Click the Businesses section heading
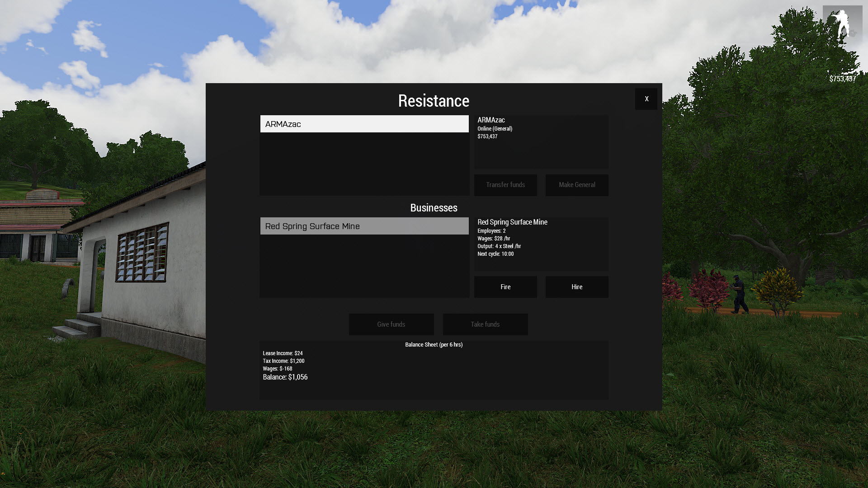 pyautogui.click(x=434, y=208)
